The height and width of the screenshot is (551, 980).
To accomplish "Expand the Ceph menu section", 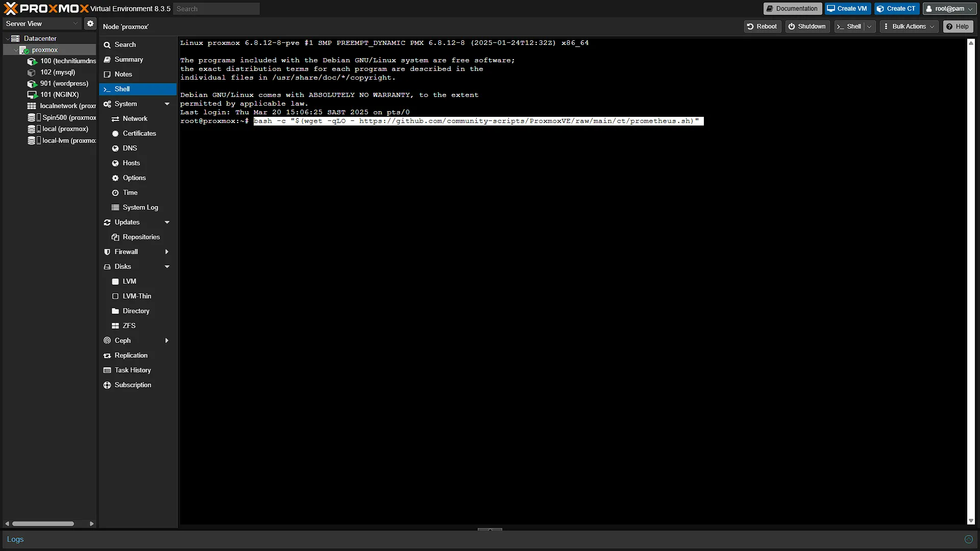I will coord(167,341).
